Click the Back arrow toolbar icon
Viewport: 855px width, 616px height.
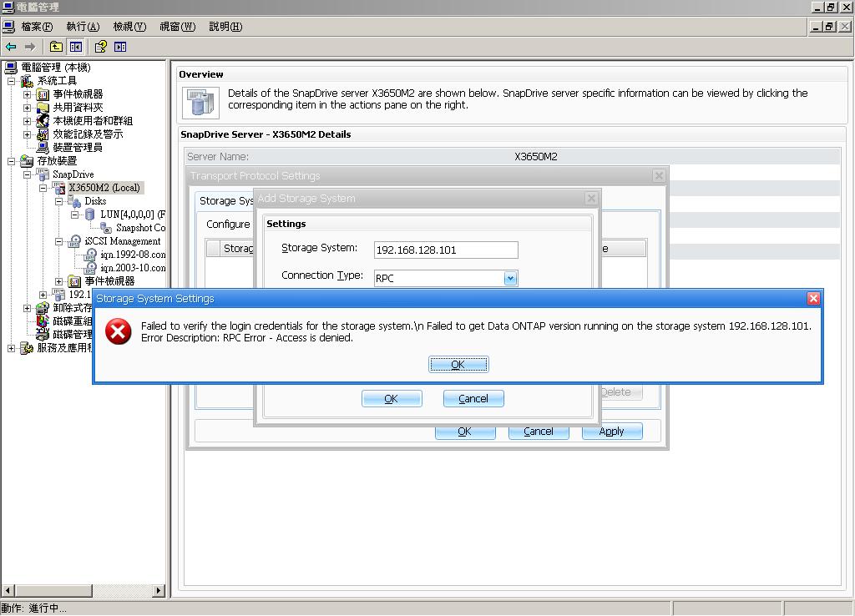pos(11,47)
